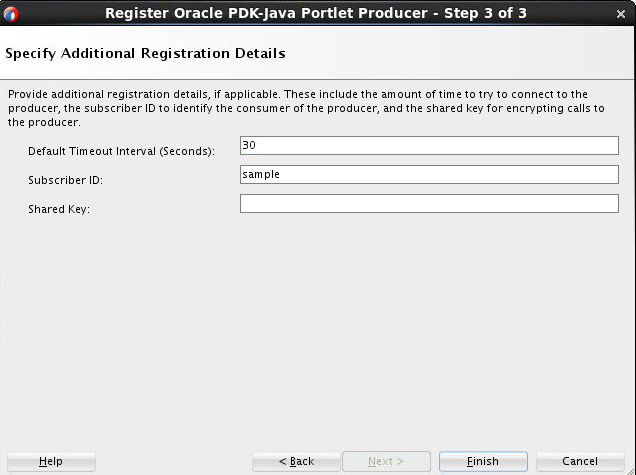Go back with the Back button
The image size is (636, 475).
pyautogui.click(x=296, y=462)
